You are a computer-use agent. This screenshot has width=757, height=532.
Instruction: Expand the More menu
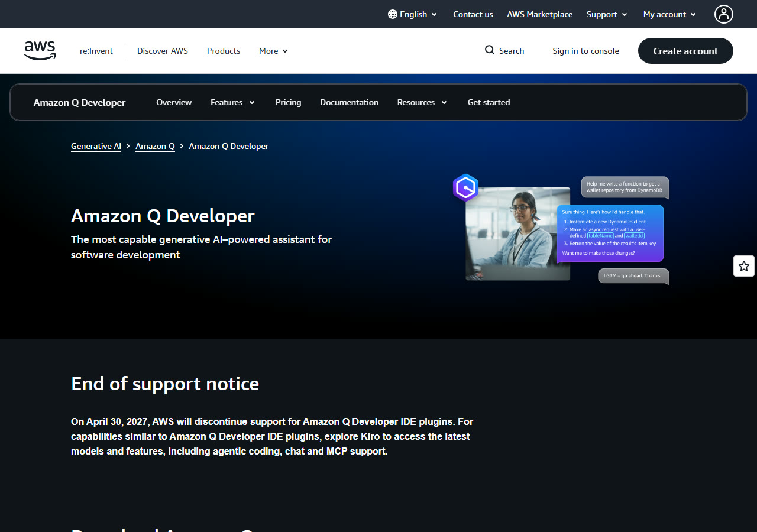point(273,51)
